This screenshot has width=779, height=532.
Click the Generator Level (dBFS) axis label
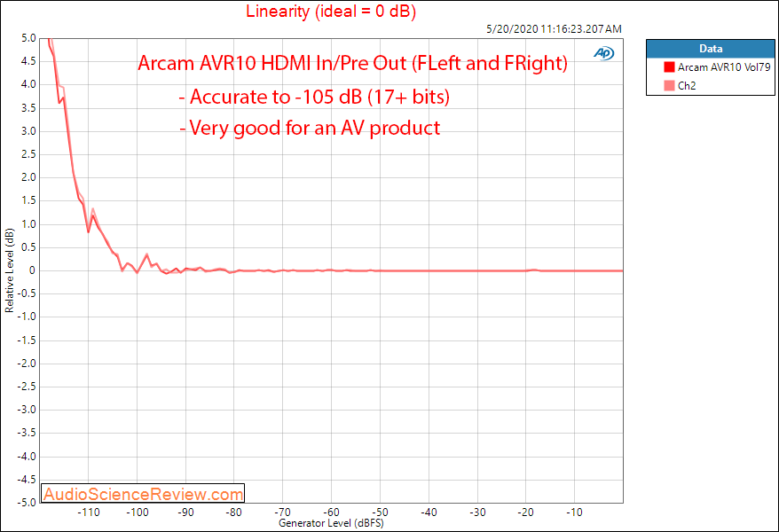(331, 522)
